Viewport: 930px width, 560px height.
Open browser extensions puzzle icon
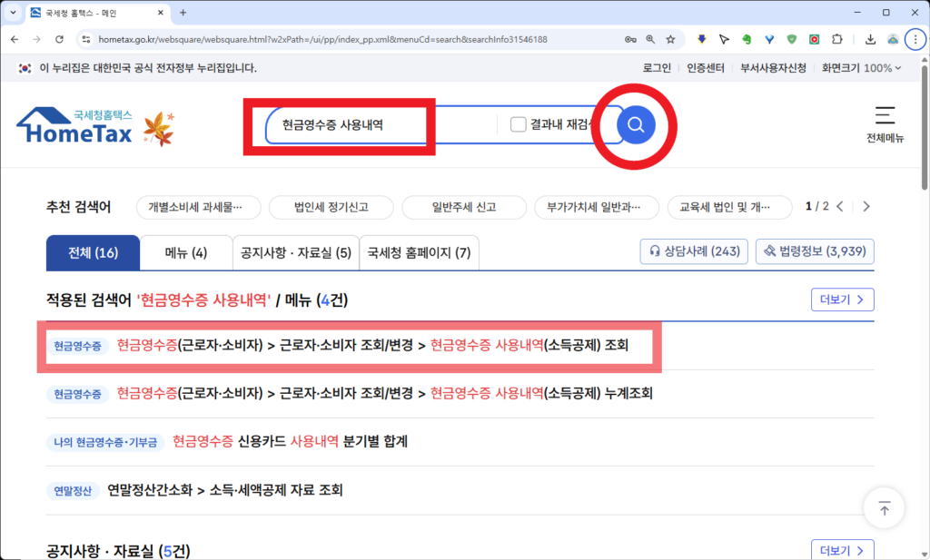point(836,40)
